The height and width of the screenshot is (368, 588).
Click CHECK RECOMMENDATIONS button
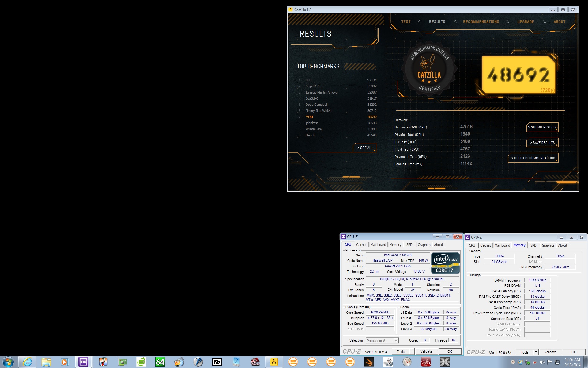[x=533, y=158]
